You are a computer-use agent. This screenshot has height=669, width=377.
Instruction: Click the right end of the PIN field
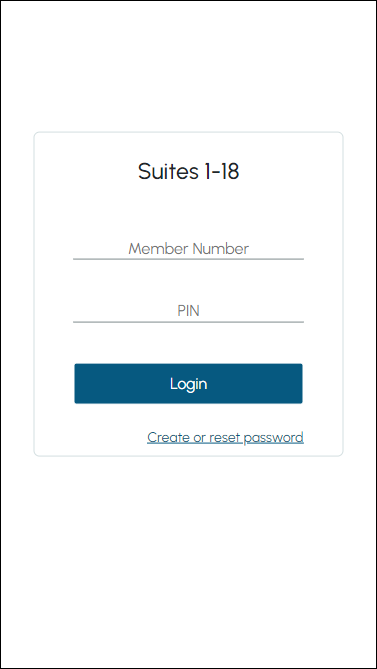tap(298, 311)
